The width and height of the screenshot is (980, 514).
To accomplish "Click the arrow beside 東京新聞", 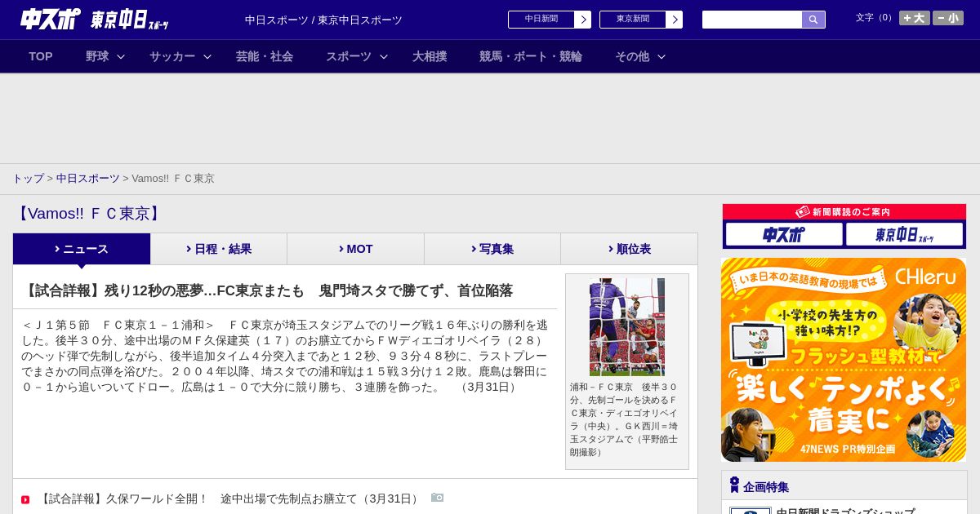I will pyautogui.click(x=675, y=20).
